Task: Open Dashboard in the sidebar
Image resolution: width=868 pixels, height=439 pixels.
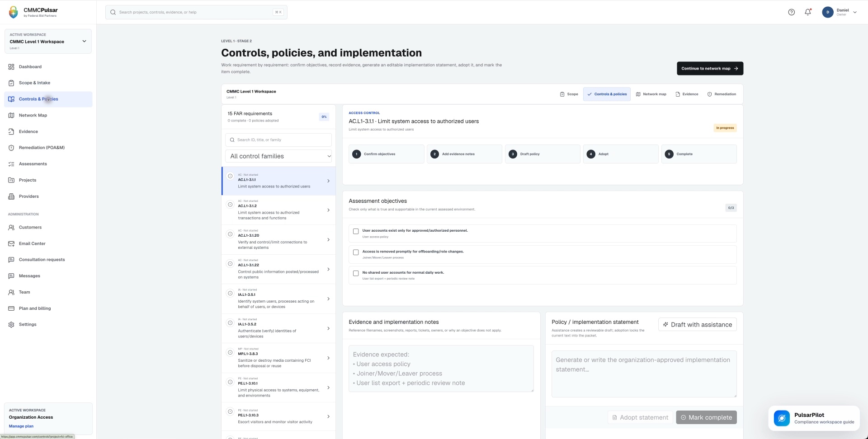Action: 48,67
